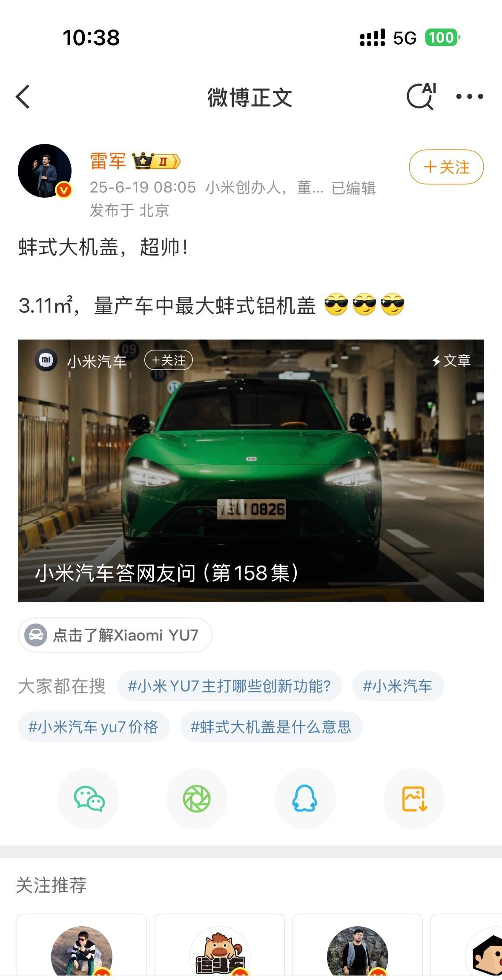502x980 pixels.
Task: Open article 小米汽车答网友问 第158集
Action: click(x=251, y=471)
